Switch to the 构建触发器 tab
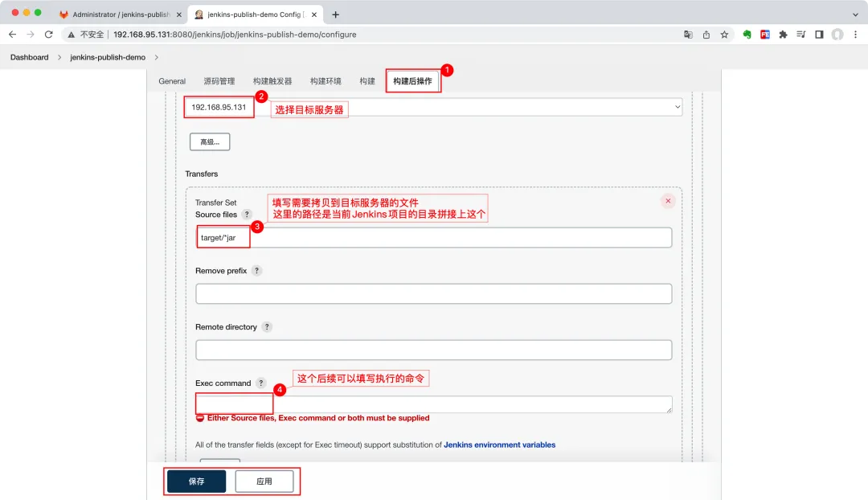Screen dimensions: 868x500 click(x=272, y=81)
